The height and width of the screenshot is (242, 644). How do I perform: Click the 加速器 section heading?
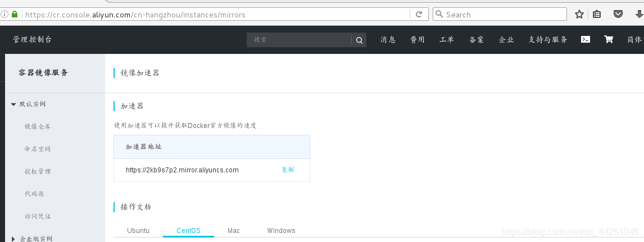pos(132,106)
